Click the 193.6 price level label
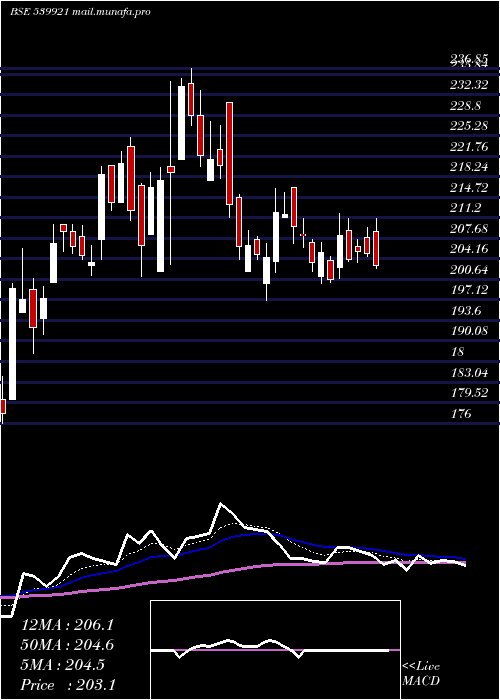Viewport: 500px width, 700px height. tap(465, 311)
